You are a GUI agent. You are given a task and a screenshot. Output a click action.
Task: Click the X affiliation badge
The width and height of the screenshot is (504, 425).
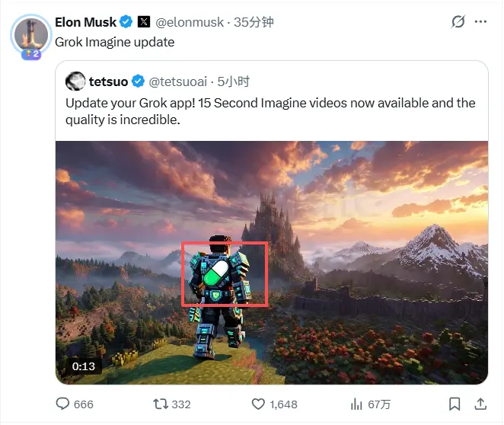144,22
